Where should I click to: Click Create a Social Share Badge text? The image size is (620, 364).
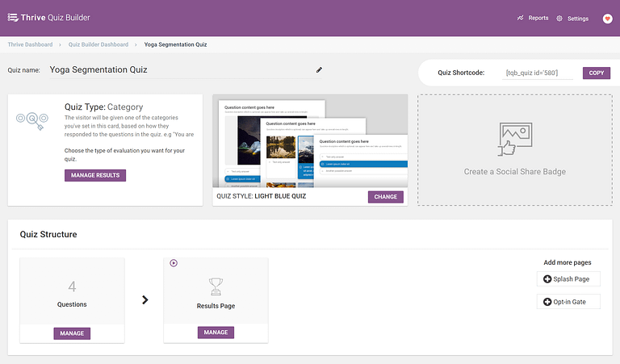click(514, 172)
